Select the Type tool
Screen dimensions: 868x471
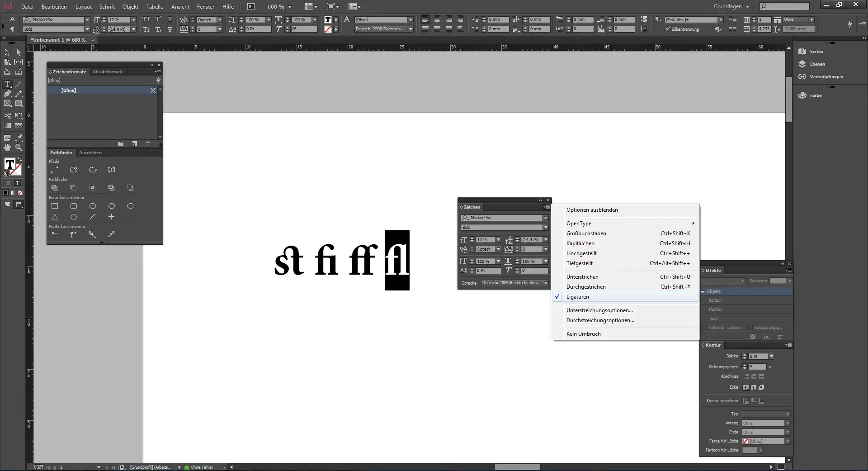[7, 84]
